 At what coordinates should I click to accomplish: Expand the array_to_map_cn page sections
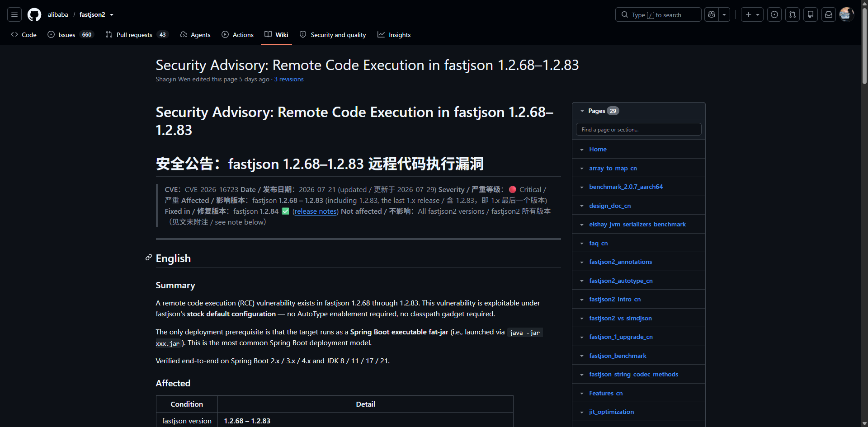click(x=582, y=169)
